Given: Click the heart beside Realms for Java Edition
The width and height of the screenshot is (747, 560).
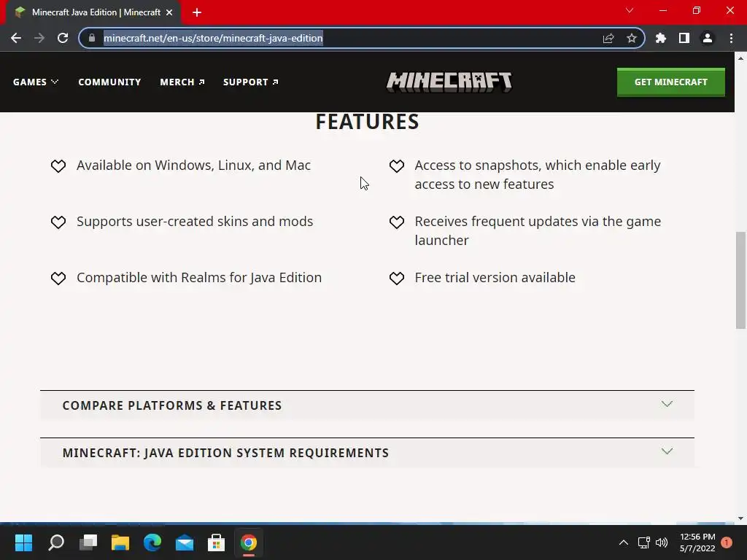Looking at the screenshot, I should [58, 278].
